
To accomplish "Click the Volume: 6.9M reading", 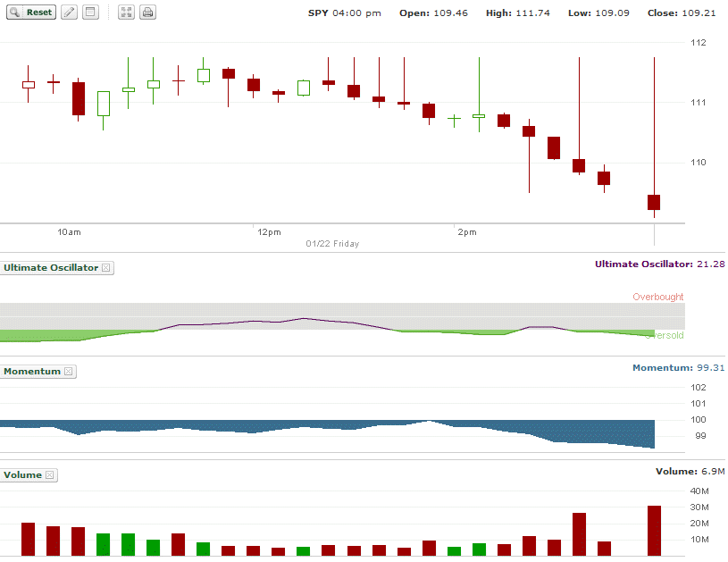I will 690,472.
